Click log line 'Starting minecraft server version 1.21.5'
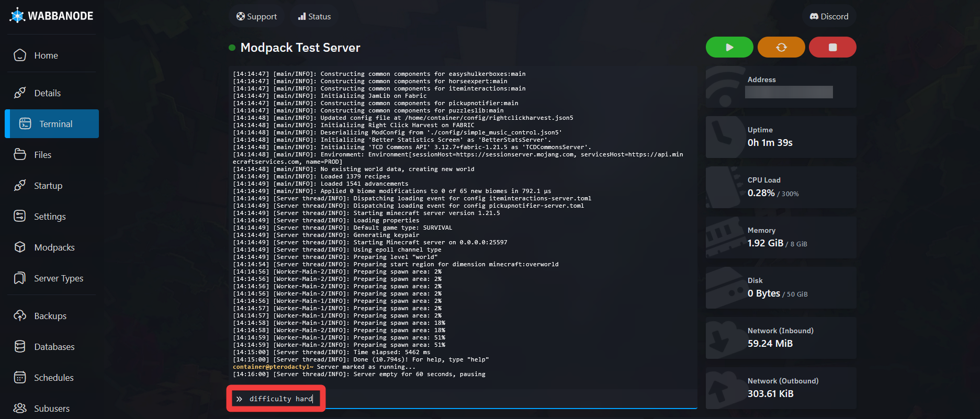The image size is (980, 419). 366,213
